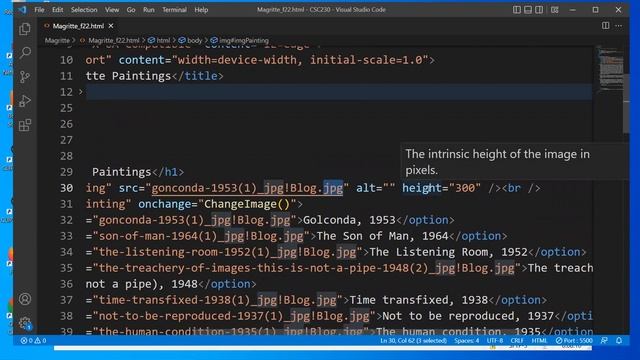Click line number 33 in gutter

(66, 236)
